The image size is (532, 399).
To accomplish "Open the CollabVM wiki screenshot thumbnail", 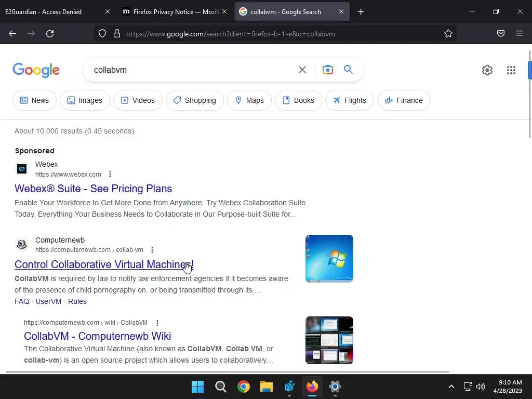I will click(x=329, y=340).
